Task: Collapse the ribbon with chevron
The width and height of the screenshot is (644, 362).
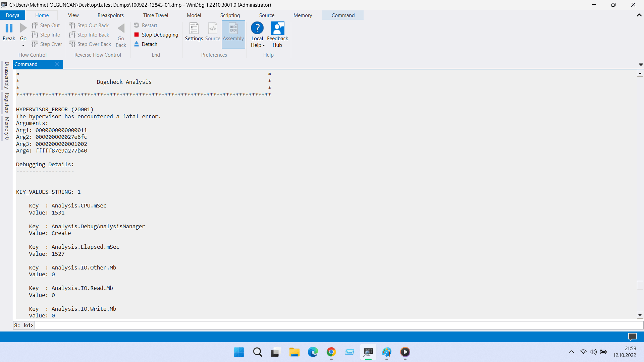Action: (x=639, y=15)
